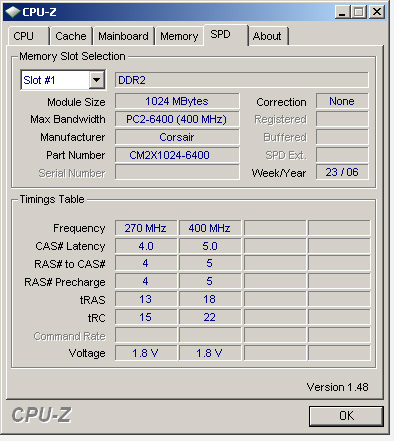
Task: Click the Version 1.48 text
Action: click(x=337, y=387)
